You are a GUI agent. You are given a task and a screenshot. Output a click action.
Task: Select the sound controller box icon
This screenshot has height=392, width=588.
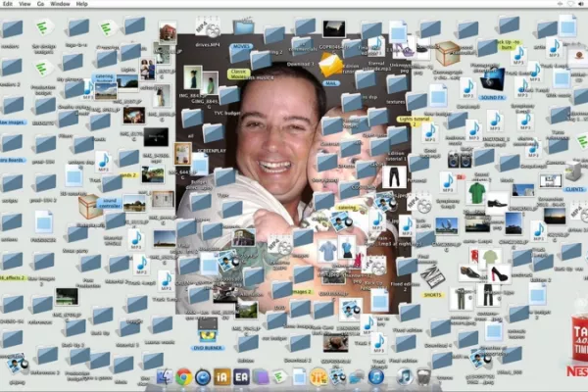pyautogui.click(x=91, y=206)
